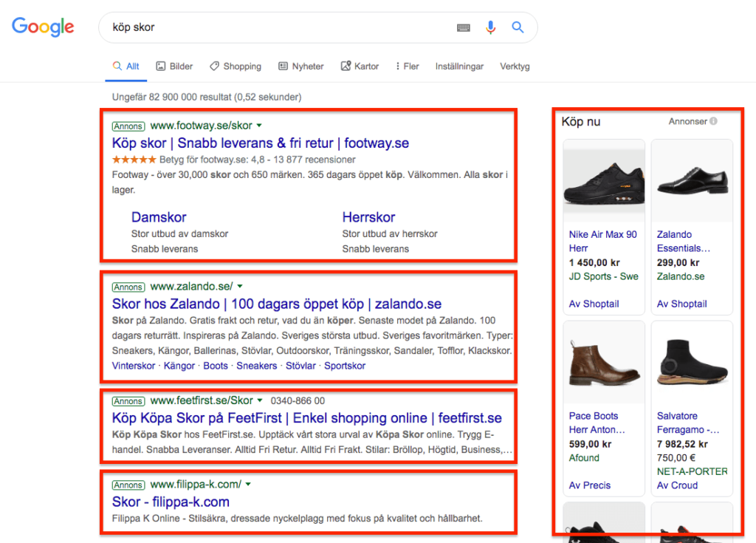Click the Sportskor sitelink
This screenshot has height=543, width=756.
click(345, 366)
